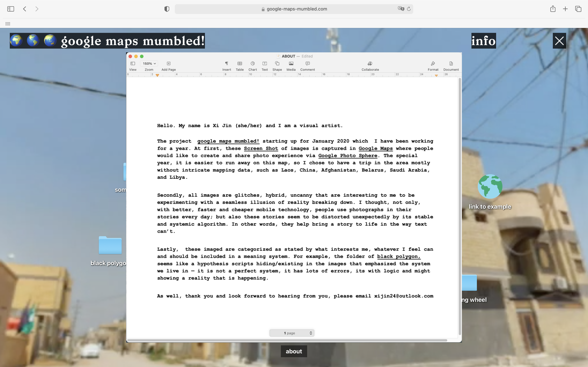588x367 pixels.
Task: Open the info page
Action: point(483,41)
